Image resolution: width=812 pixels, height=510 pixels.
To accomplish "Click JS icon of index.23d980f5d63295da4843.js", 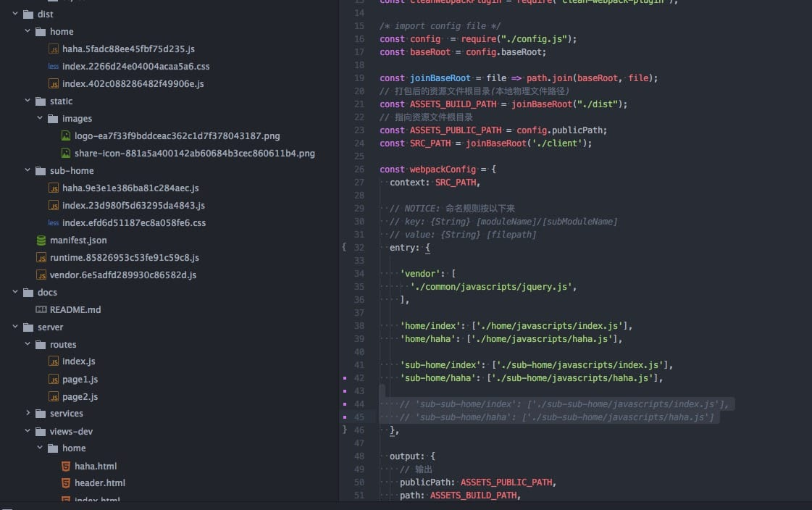I will point(54,206).
